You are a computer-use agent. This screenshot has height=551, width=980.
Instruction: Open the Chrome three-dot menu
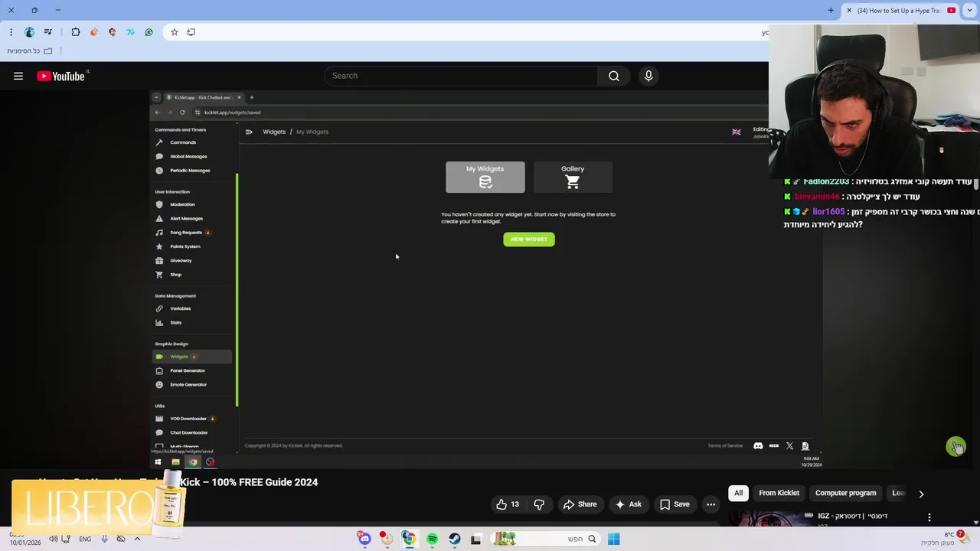pyautogui.click(x=11, y=32)
